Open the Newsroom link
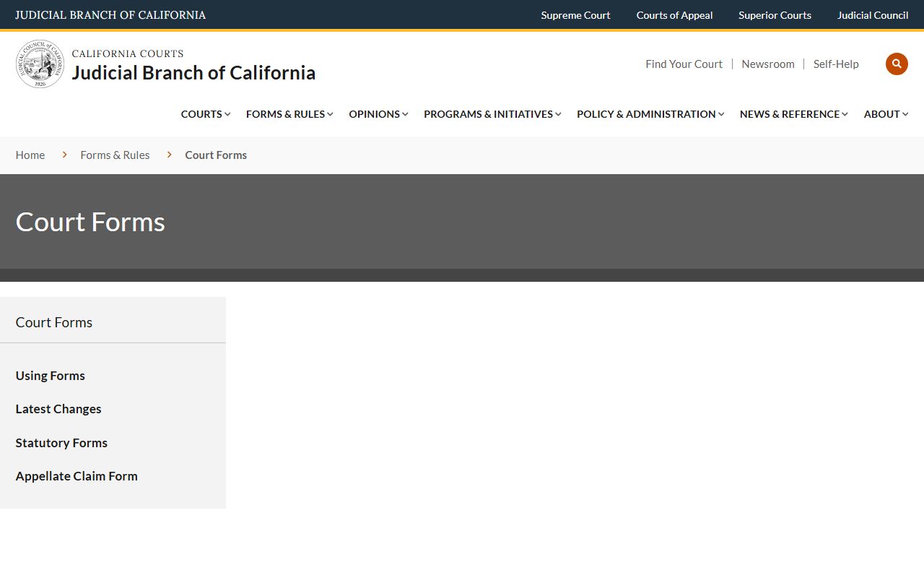The image size is (924, 578). (x=768, y=64)
